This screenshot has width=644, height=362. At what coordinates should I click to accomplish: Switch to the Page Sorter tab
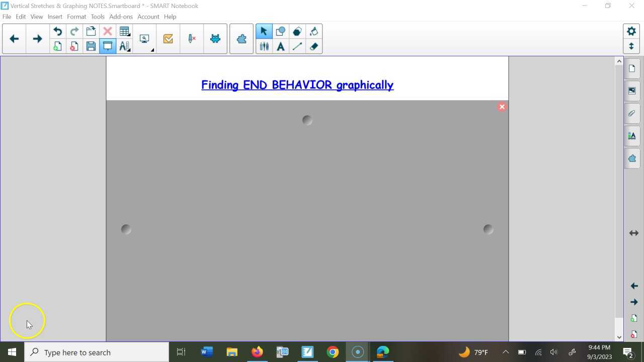632,68
